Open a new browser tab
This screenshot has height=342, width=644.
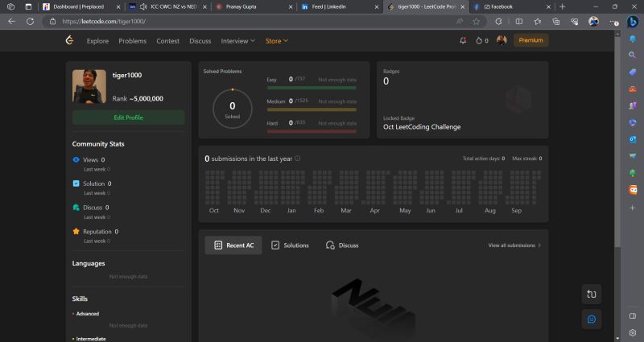click(562, 6)
